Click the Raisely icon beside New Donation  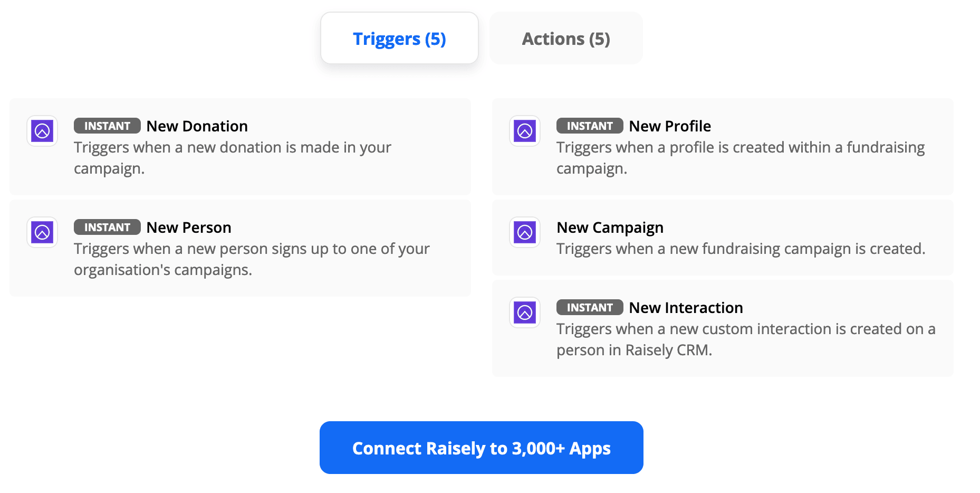tap(42, 131)
